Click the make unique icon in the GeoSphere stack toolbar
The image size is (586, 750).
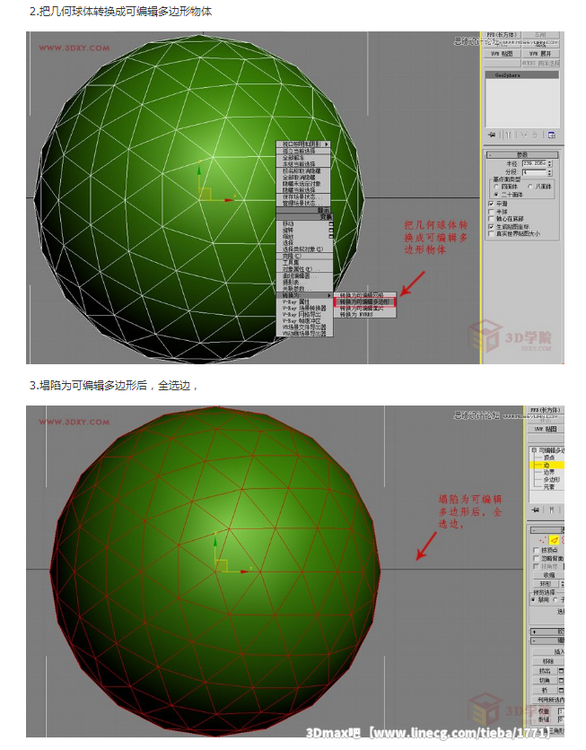(x=524, y=135)
